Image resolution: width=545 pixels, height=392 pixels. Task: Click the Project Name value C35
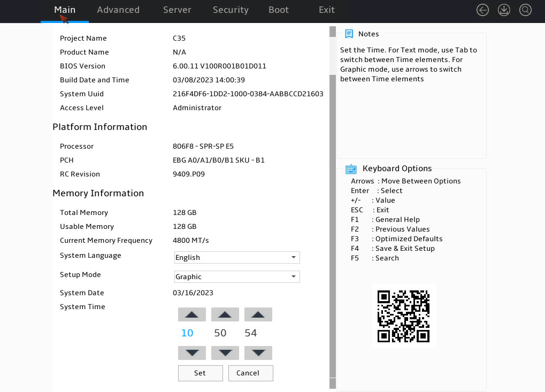[x=179, y=38]
